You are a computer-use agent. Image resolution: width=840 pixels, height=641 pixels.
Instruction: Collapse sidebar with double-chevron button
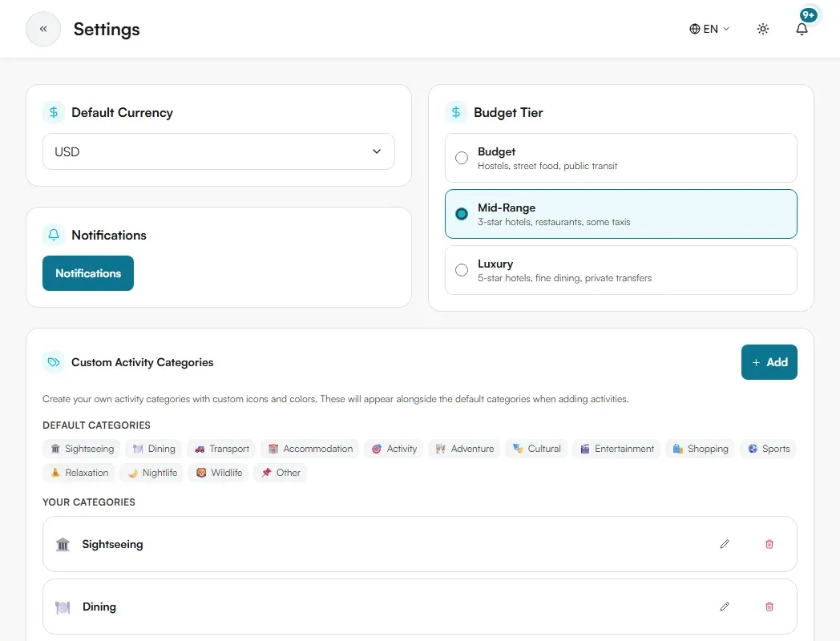(x=43, y=29)
